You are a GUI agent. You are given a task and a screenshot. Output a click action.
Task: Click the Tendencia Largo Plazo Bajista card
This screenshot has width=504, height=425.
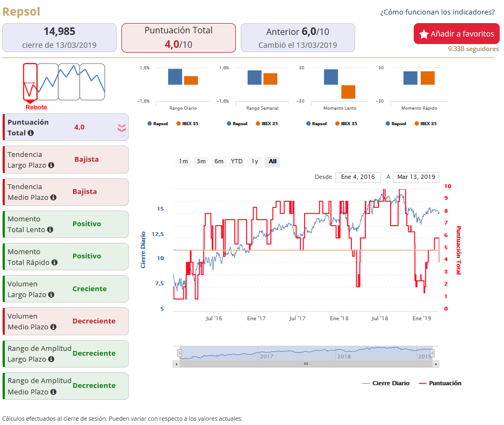pyautogui.click(x=66, y=160)
